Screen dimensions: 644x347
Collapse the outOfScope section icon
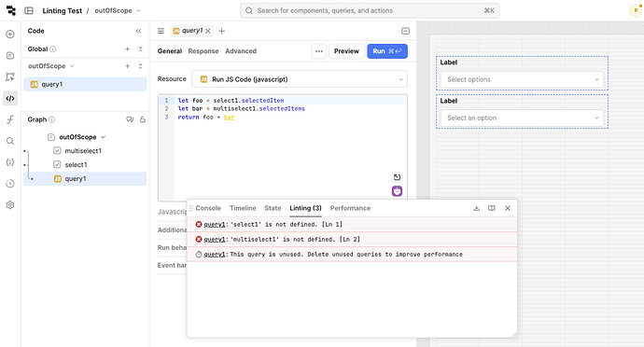pyautogui.click(x=140, y=66)
